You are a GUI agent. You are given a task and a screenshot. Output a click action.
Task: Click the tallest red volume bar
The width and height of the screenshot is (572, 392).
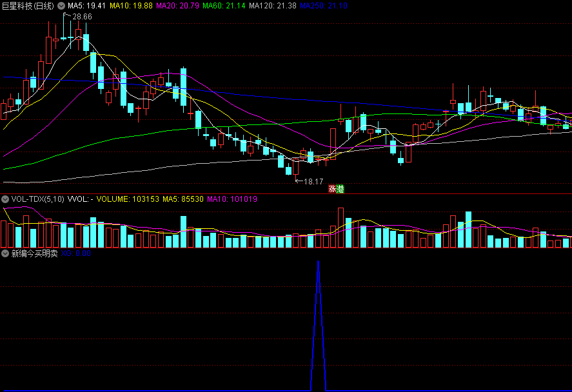click(340, 228)
